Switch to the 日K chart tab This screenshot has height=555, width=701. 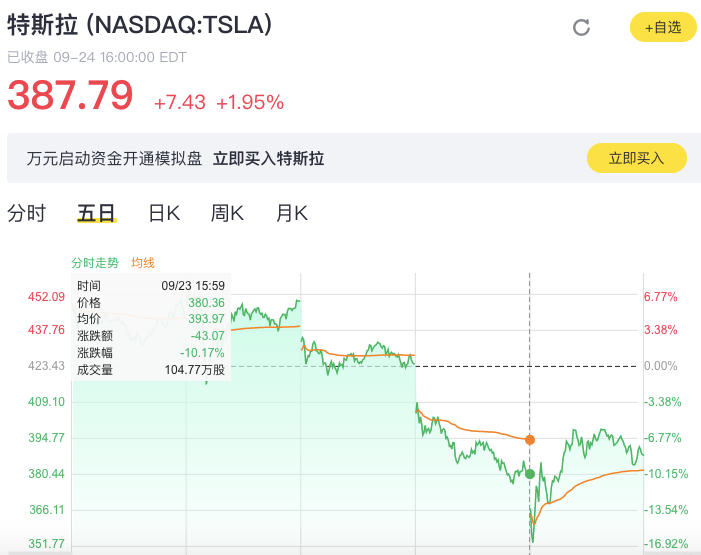(x=164, y=213)
